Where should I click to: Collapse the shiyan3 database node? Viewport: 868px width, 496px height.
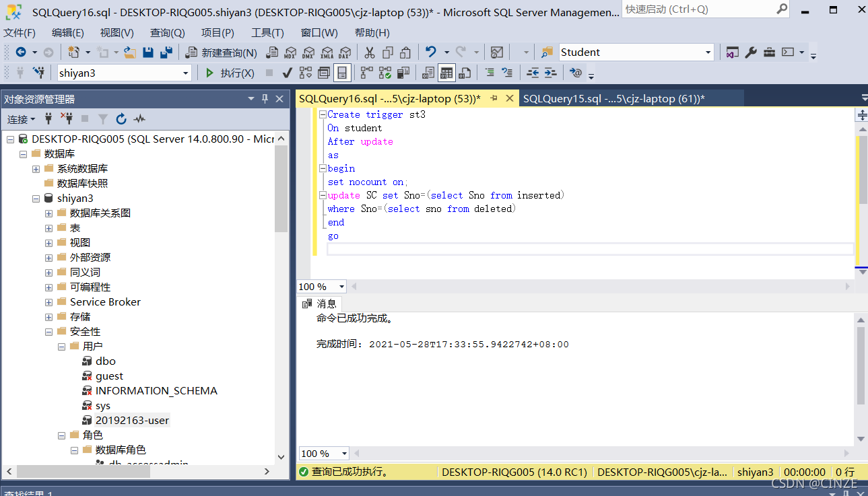pyautogui.click(x=36, y=199)
